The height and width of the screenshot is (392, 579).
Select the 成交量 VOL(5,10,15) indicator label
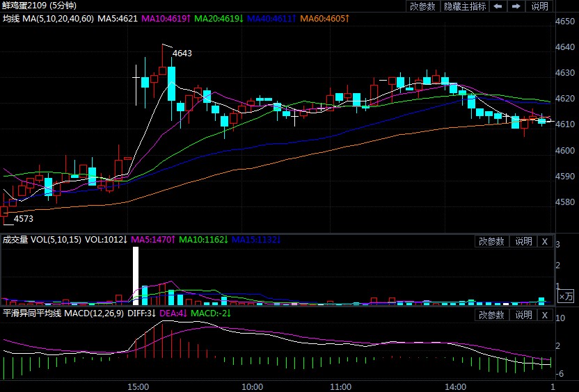[42, 240]
